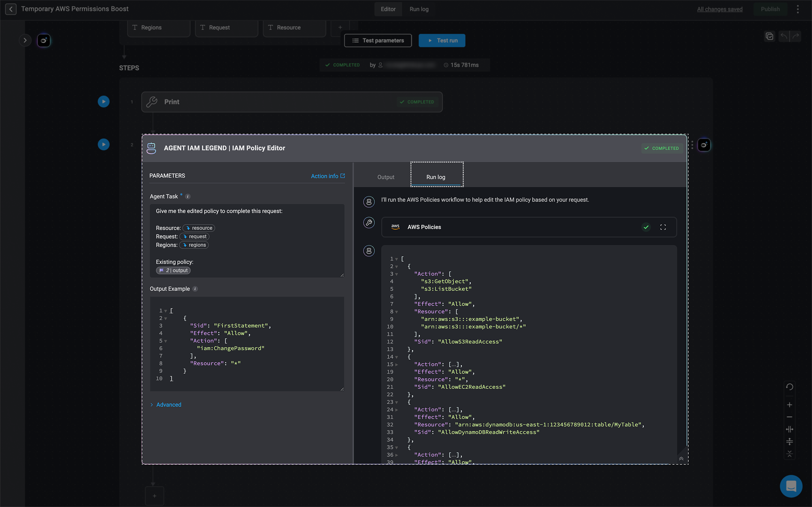Open the AI copilot icon near the sidebar
This screenshot has height=507, width=812.
(44, 41)
